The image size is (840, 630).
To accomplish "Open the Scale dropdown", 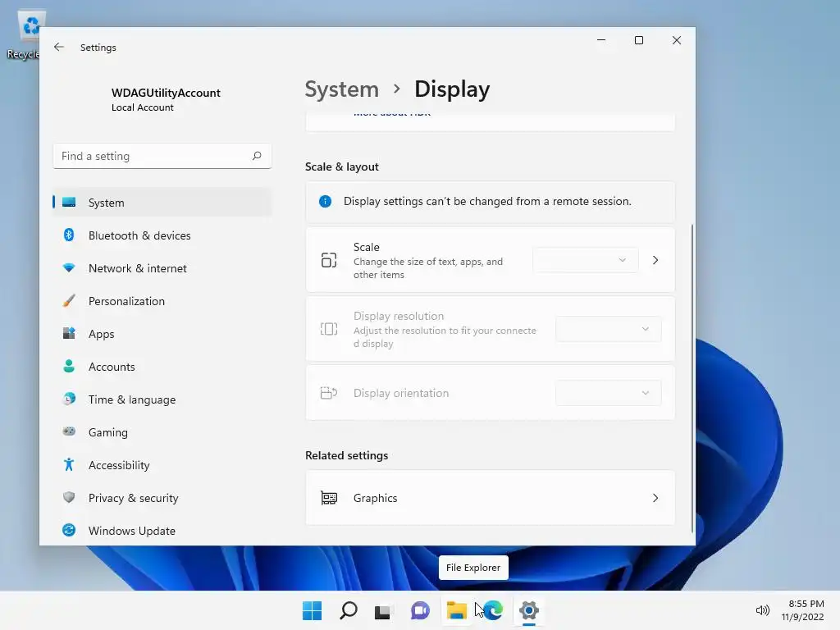I will pos(586,260).
